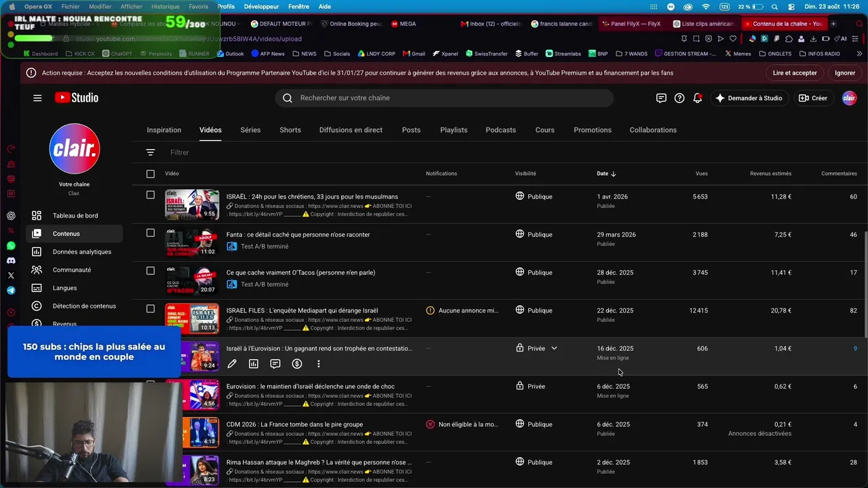Image resolution: width=868 pixels, height=488 pixels.
Task: Check the Fanta video checkbox
Action: coord(151,232)
